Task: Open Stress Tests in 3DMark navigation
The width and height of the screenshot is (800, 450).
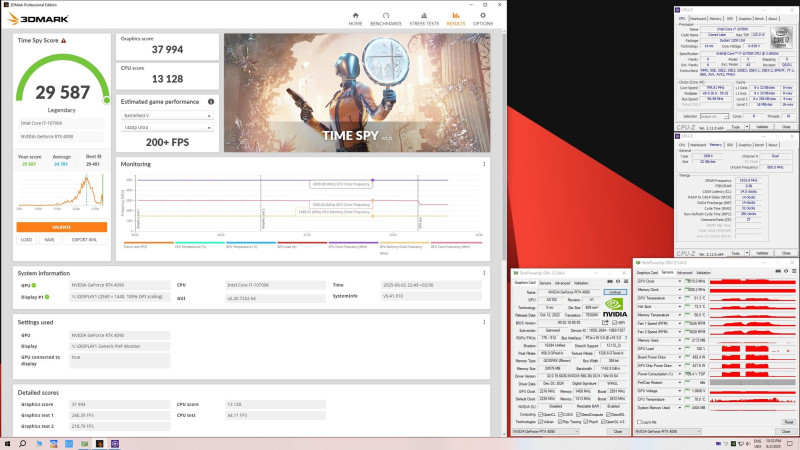Action: click(424, 19)
